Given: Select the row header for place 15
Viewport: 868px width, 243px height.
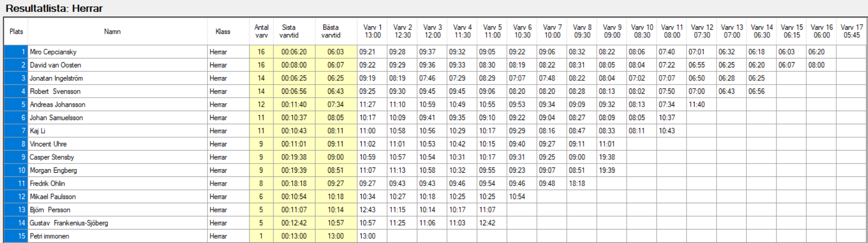Looking at the screenshot, I should 16,236.
